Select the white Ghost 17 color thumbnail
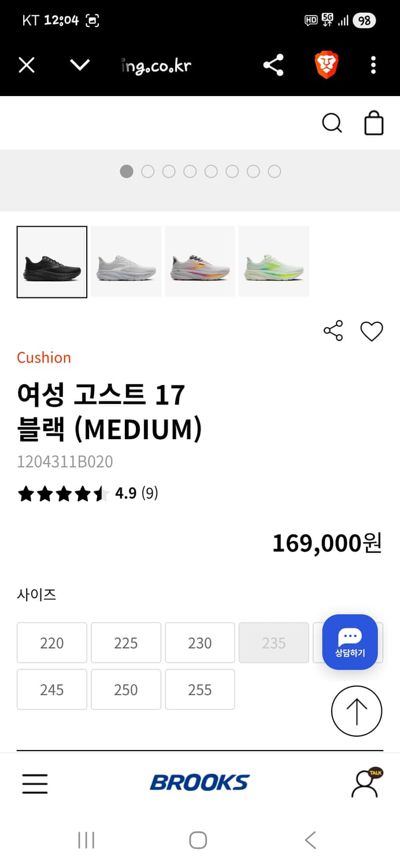 click(x=126, y=262)
